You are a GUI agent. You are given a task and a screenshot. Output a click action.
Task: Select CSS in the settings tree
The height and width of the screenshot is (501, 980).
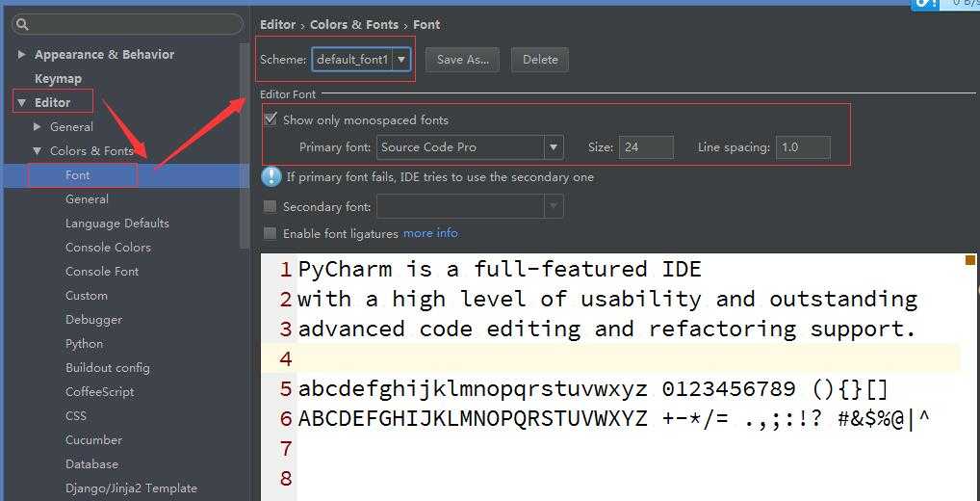coord(76,416)
